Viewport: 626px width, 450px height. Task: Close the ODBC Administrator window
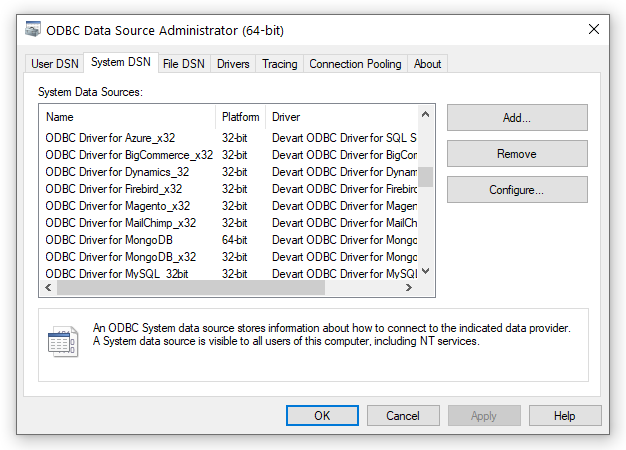[593, 30]
